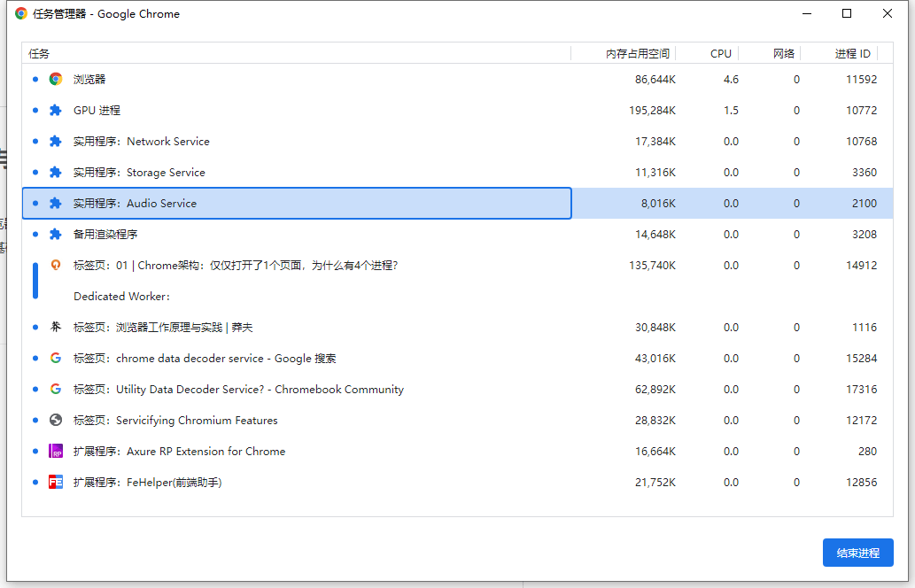Select the FeHelper(前端助手) row
Screen dimensions: 915x588
pos(457,482)
